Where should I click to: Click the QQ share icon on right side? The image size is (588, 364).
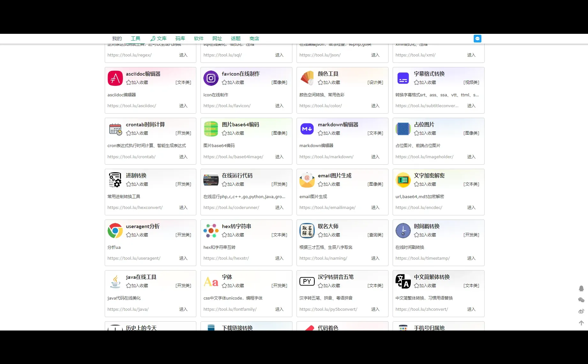(x=581, y=288)
